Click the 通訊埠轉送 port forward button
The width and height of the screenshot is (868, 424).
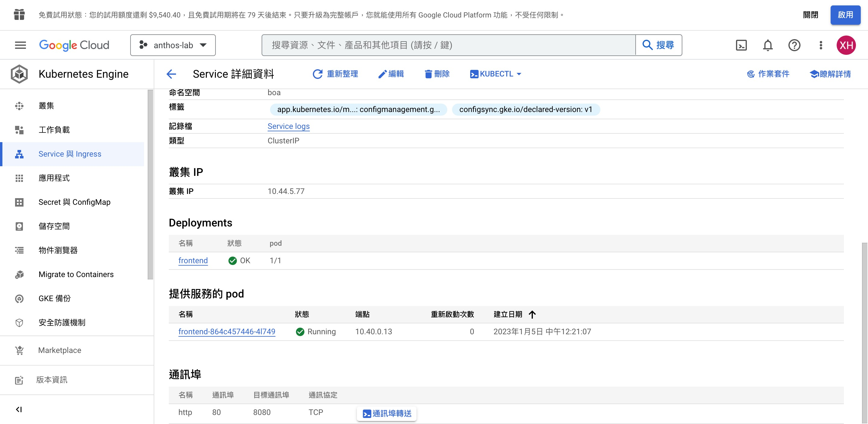(x=387, y=413)
